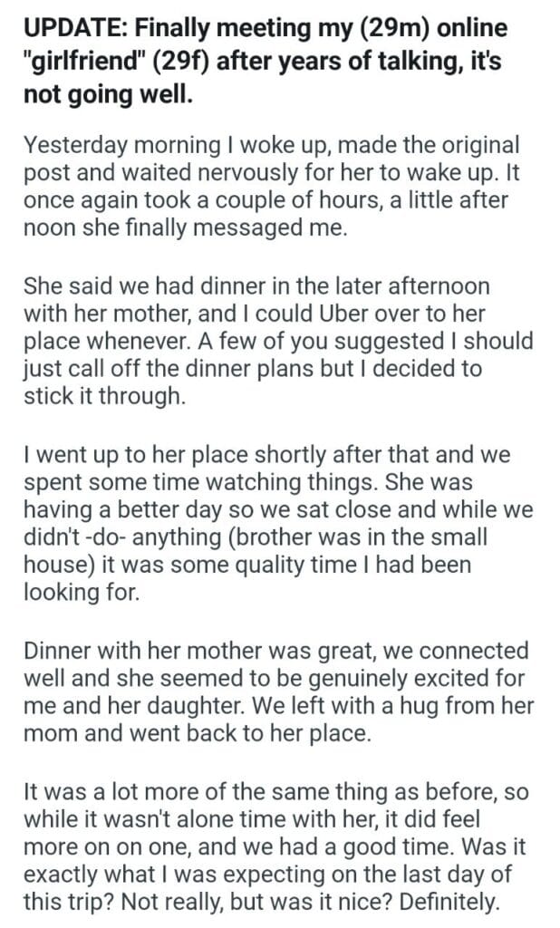Click the paragraph starting "I went up"
The height and width of the screenshot is (928, 560).
click(x=263, y=522)
